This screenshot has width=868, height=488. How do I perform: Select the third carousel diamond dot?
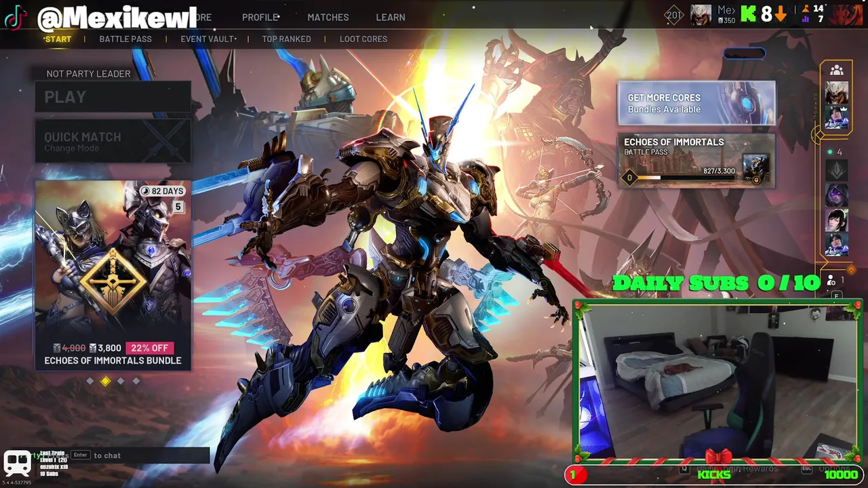[121, 381]
